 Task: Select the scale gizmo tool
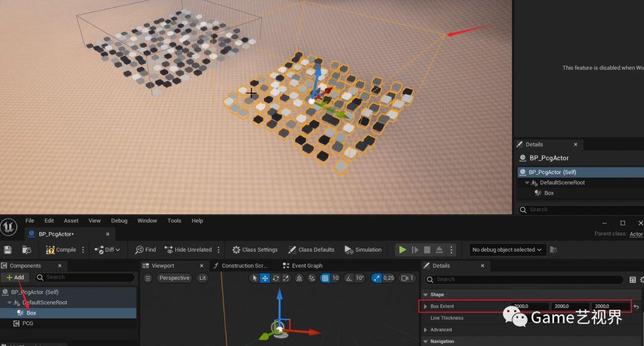click(286, 278)
